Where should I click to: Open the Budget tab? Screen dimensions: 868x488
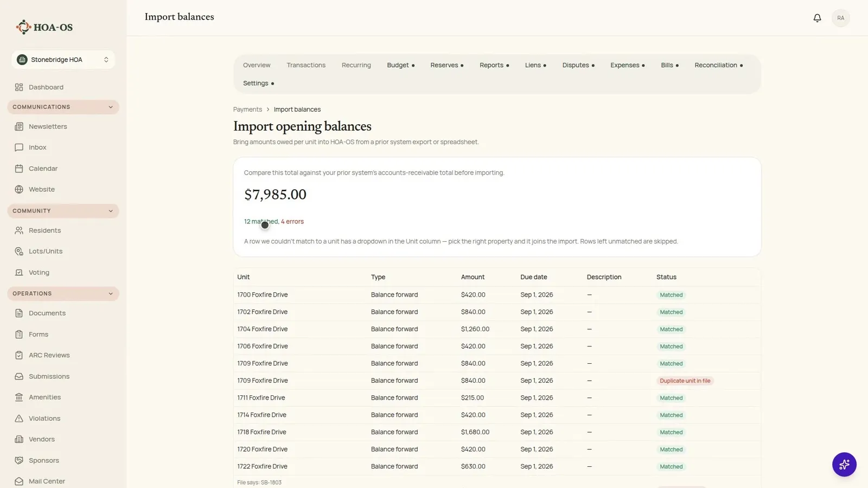(x=400, y=65)
